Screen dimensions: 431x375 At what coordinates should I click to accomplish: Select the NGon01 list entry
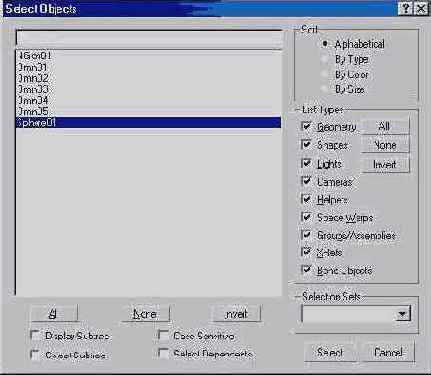point(148,55)
